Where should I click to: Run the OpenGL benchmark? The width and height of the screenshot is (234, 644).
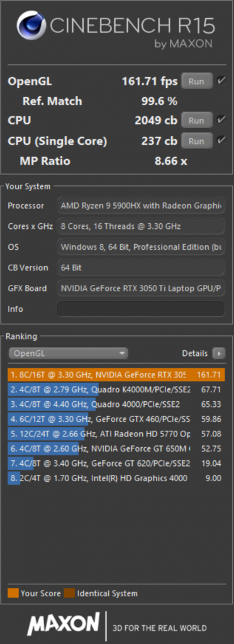coord(197,81)
